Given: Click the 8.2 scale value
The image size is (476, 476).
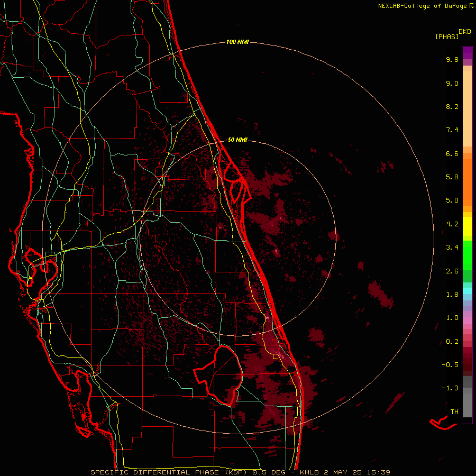Looking at the screenshot, I should pos(452,106).
